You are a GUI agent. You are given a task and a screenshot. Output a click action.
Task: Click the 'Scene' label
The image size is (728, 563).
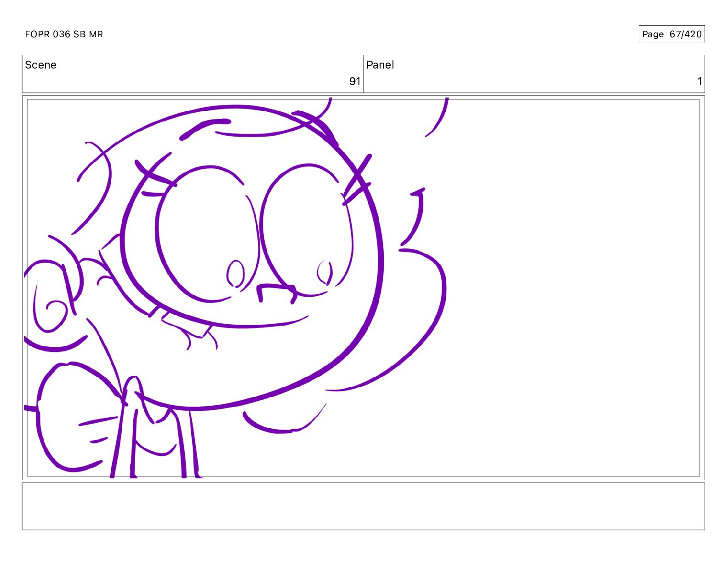(x=40, y=65)
